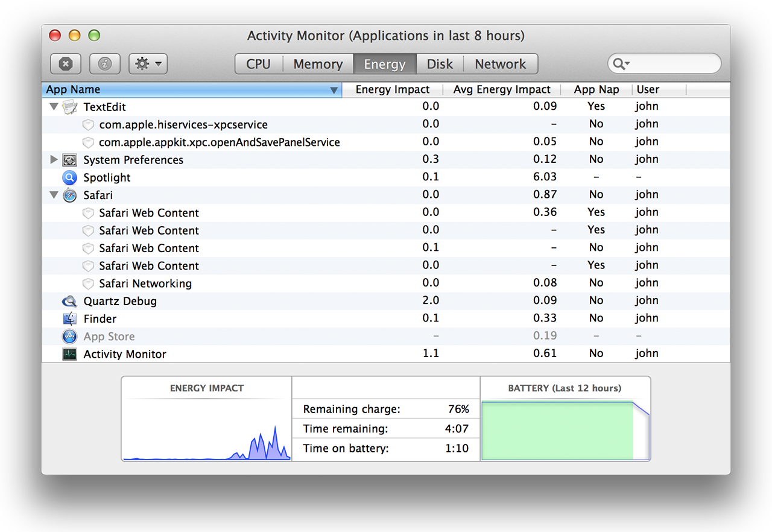Toggle App Name sort order arrow
772x532 pixels.
pos(334,90)
